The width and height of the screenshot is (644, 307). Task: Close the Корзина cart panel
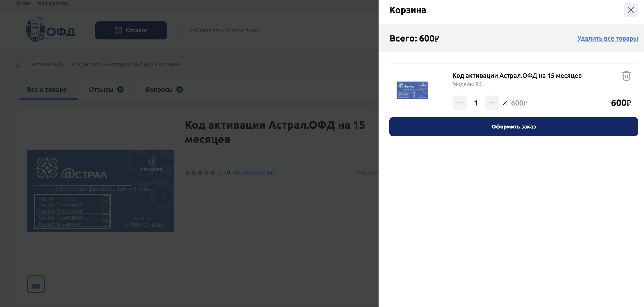[630, 10]
